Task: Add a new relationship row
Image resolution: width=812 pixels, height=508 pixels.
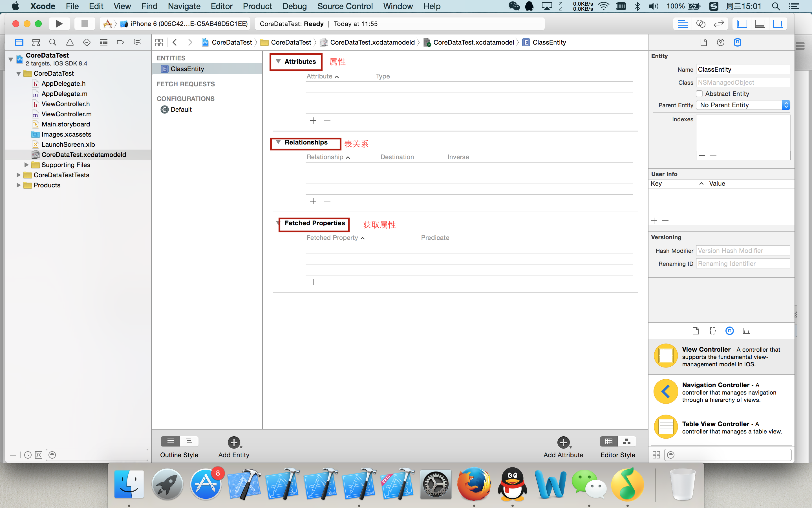Action: 313,201
